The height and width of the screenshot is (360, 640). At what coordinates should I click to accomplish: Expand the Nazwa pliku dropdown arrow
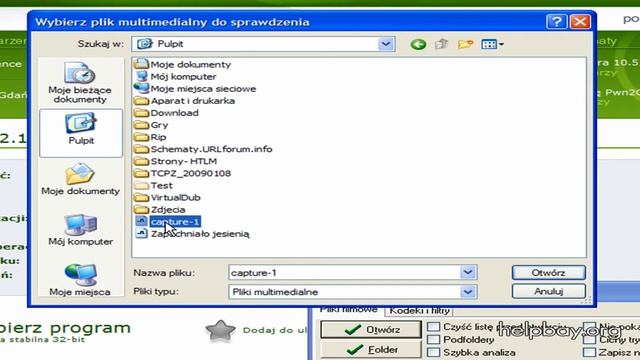(468, 272)
